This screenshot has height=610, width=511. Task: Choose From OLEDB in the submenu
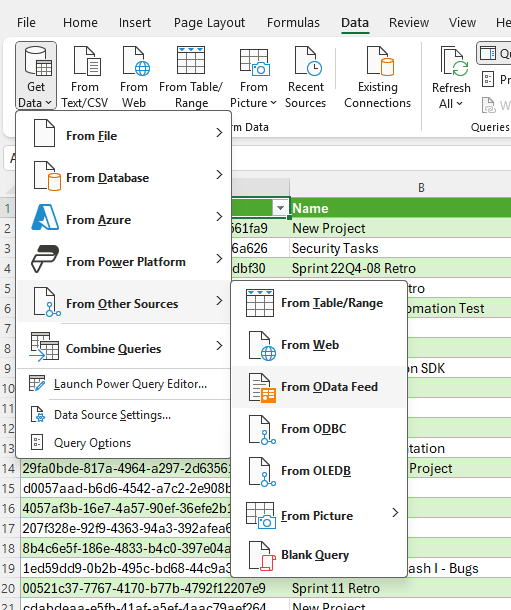[319, 471]
